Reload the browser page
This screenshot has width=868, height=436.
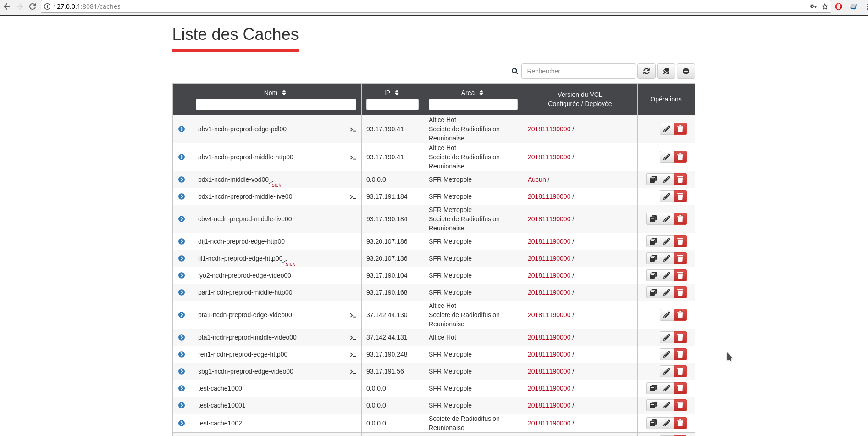(33, 6)
